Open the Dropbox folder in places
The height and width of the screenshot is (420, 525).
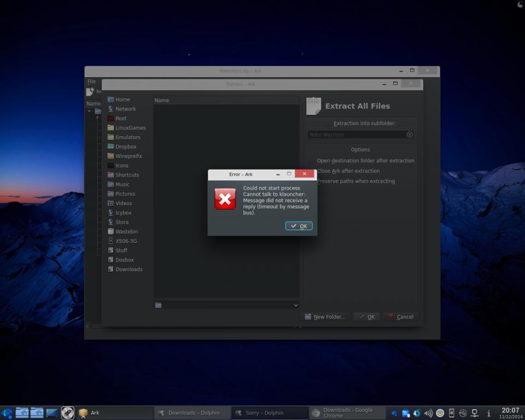coord(126,147)
